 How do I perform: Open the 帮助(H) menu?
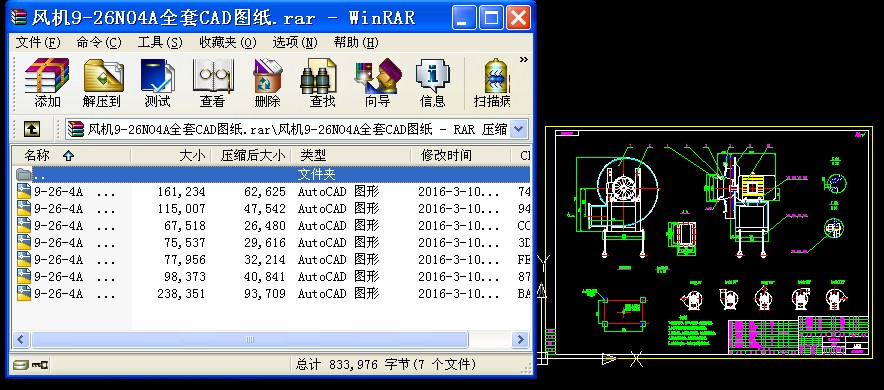pyautogui.click(x=356, y=42)
